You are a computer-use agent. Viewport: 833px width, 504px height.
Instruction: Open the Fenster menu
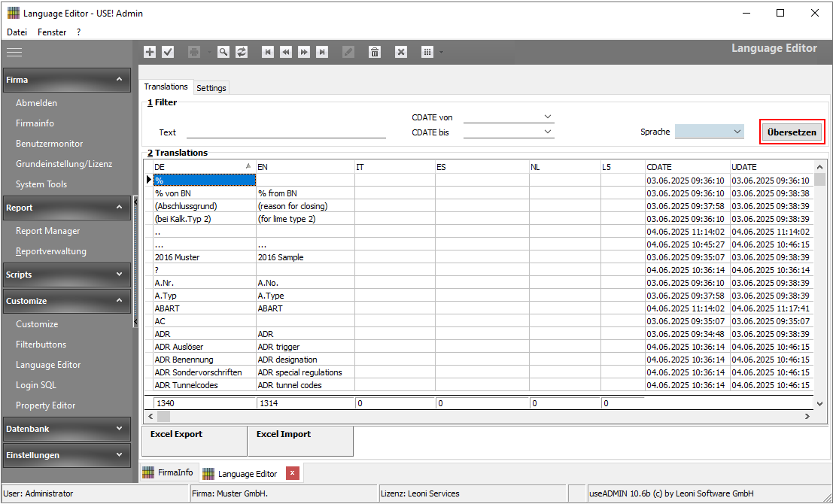coord(52,32)
